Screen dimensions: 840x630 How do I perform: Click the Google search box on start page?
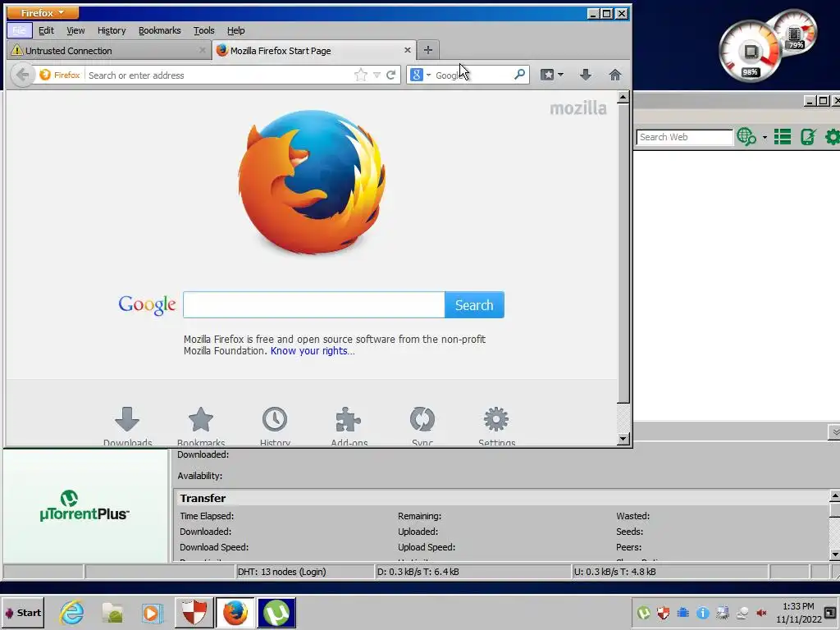click(x=314, y=305)
